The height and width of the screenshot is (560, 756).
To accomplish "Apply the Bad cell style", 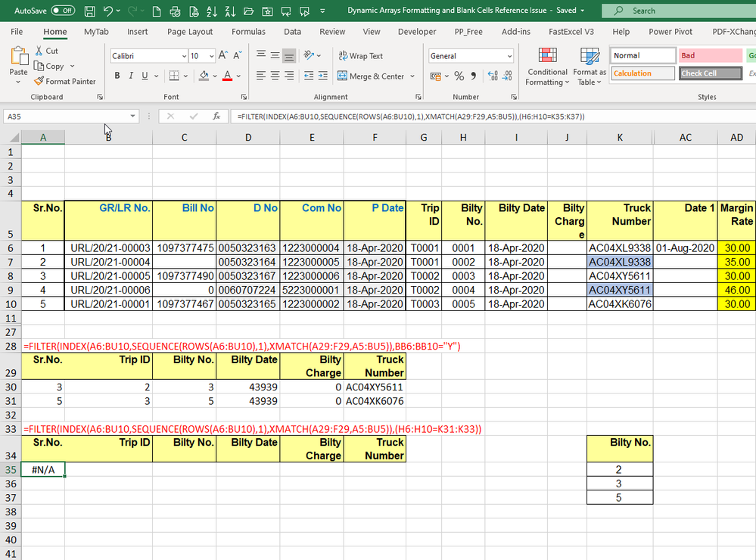I will coord(710,55).
